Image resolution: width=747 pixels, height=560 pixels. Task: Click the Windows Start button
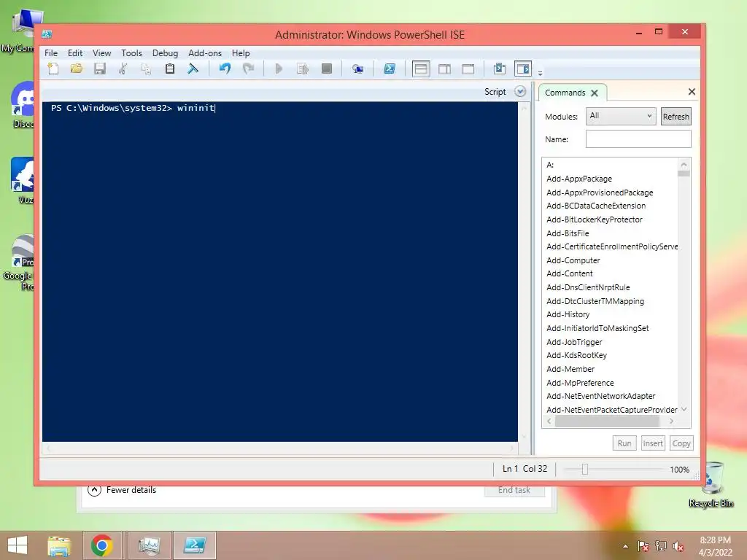pyautogui.click(x=18, y=545)
